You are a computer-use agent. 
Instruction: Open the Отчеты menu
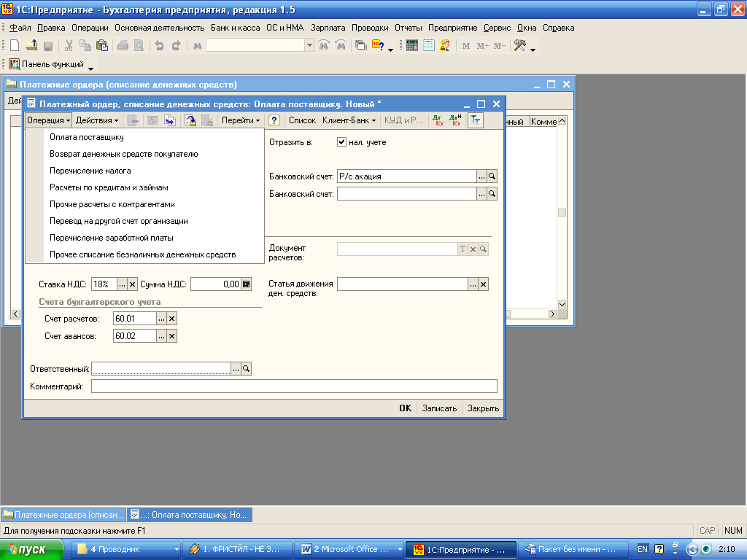[x=409, y=28]
